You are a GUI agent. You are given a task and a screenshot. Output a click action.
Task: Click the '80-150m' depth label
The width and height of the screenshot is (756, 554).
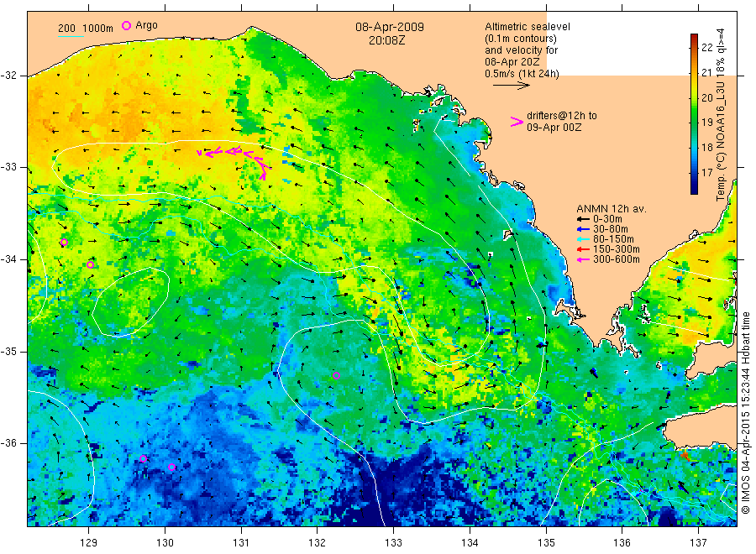pos(613,239)
